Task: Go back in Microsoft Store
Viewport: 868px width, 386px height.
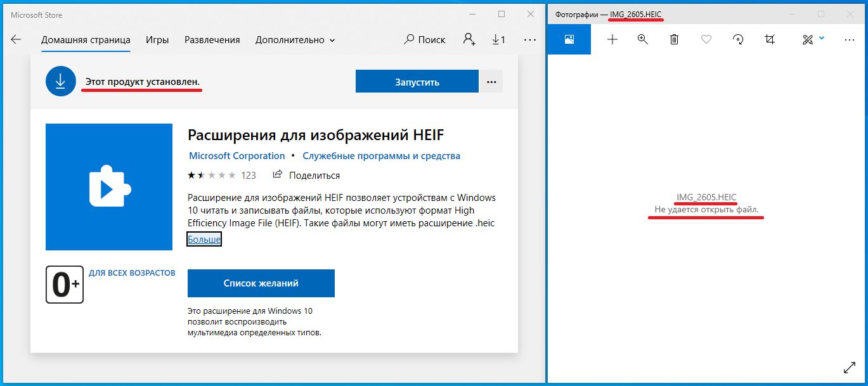Action: click(16, 39)
